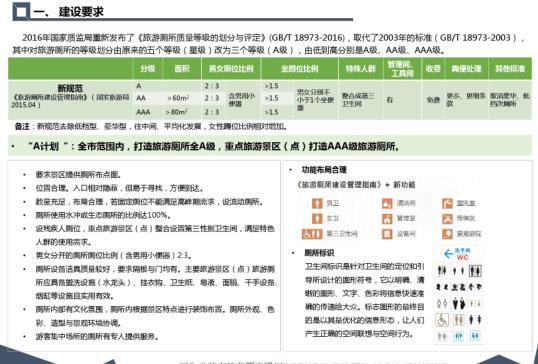Click the 新规范 row label cell
538x364 pixels.
[70, 100]
